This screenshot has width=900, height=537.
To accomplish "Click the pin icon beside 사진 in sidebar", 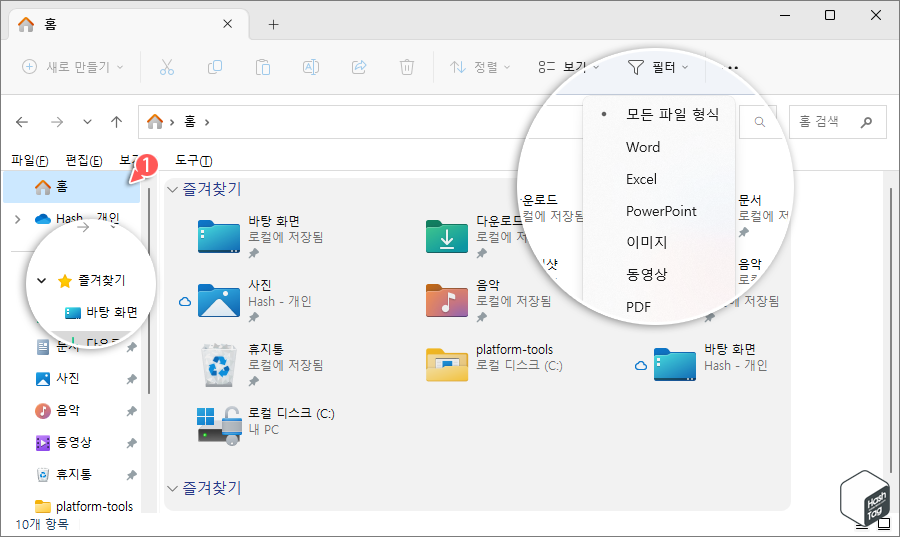I will [x=131, y=379].
